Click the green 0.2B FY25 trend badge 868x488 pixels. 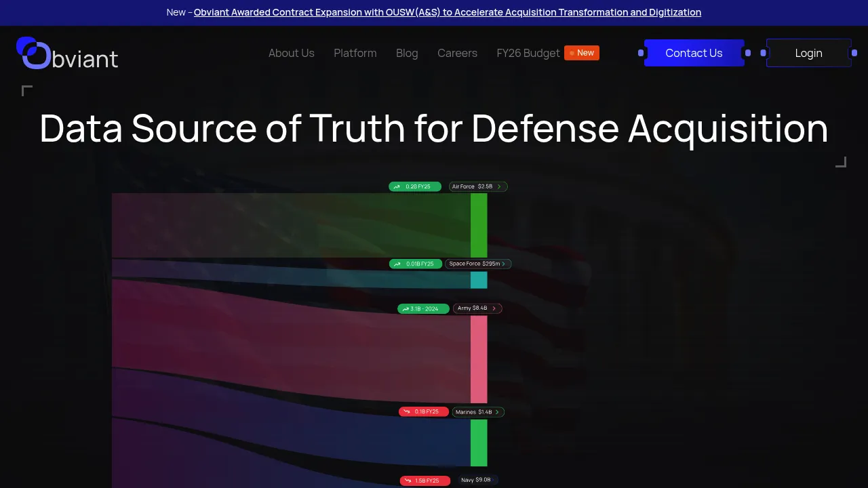click(415, 186)
